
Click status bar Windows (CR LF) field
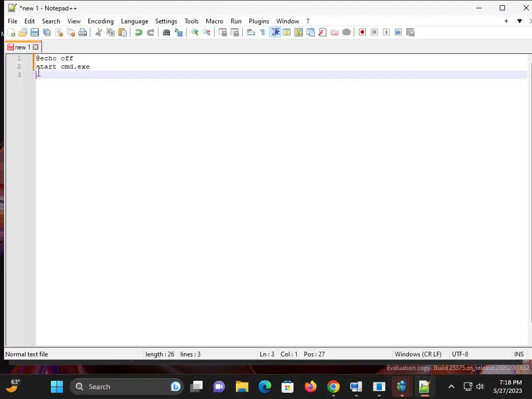(x=420, y=354)
